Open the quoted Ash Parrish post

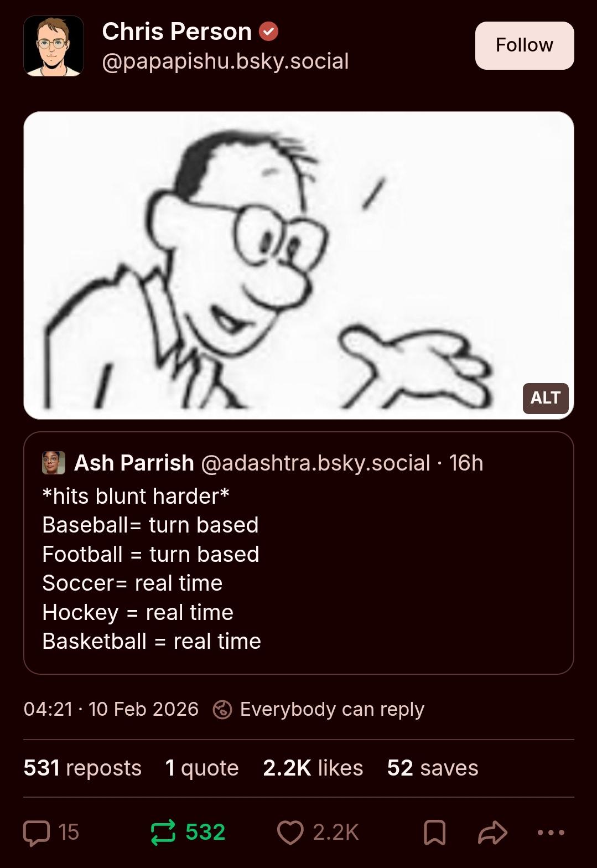point(299,553)
